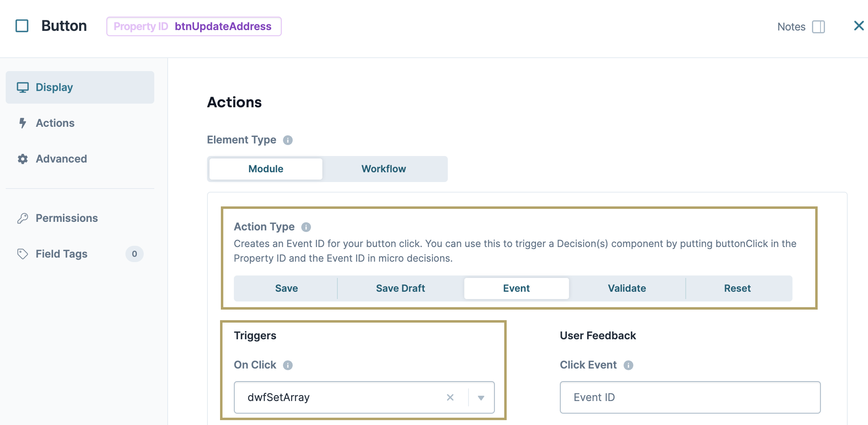Image resolution: width=868 pixels, height=425 pixels.
Task: Show On Click info tooltip icon
Action: coord(288,365)
